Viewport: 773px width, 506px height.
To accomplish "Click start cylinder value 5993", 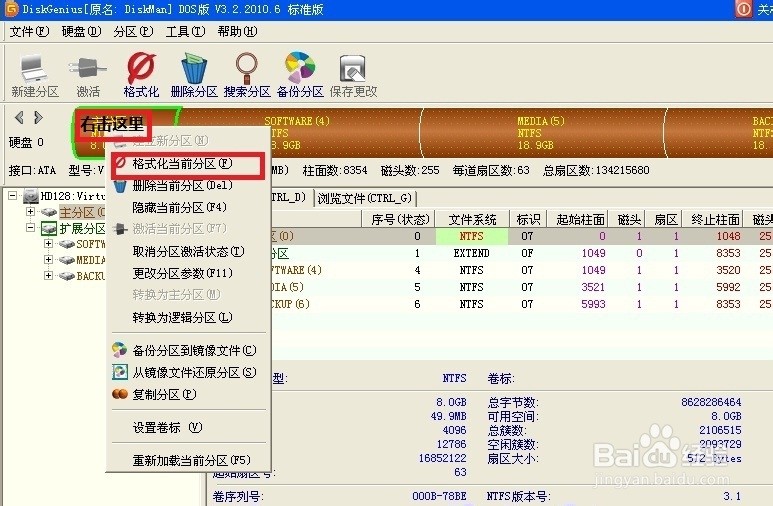I will [593, 304].
